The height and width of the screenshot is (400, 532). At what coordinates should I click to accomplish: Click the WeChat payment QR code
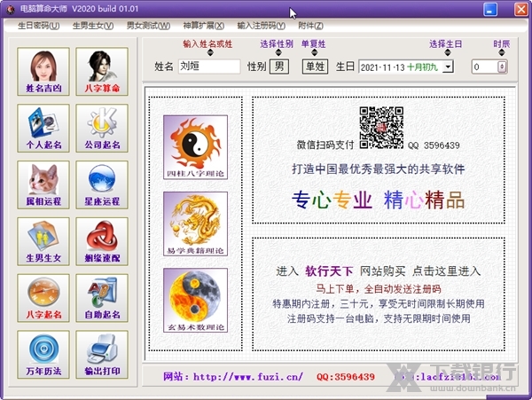[381, 128]
